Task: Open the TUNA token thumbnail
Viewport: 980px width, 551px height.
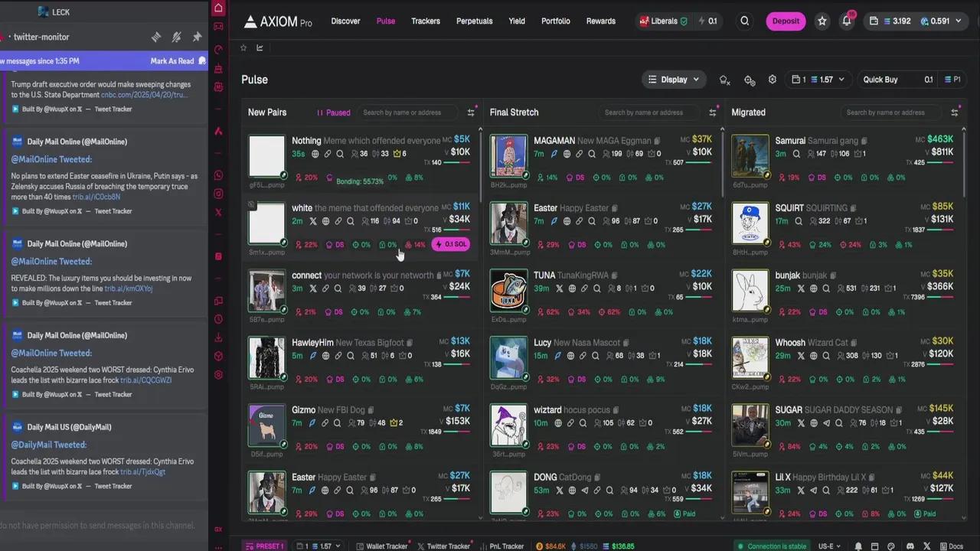Action: (x=509, y=292)
